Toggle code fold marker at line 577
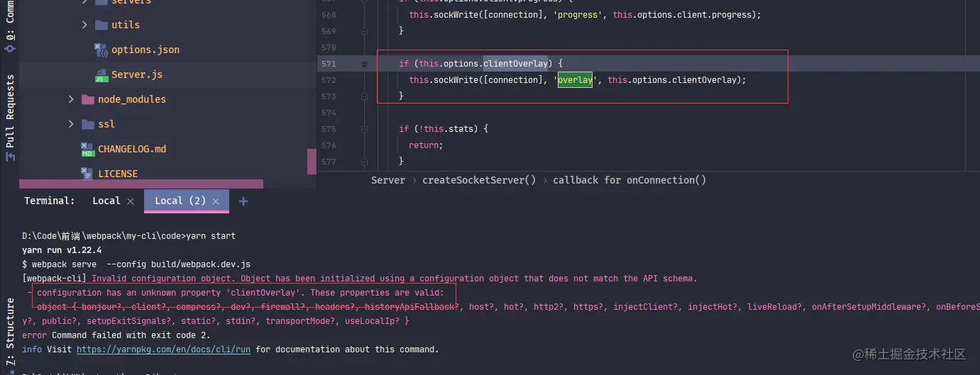This screenshot has height=375, width=980. (x=365, y=162)
